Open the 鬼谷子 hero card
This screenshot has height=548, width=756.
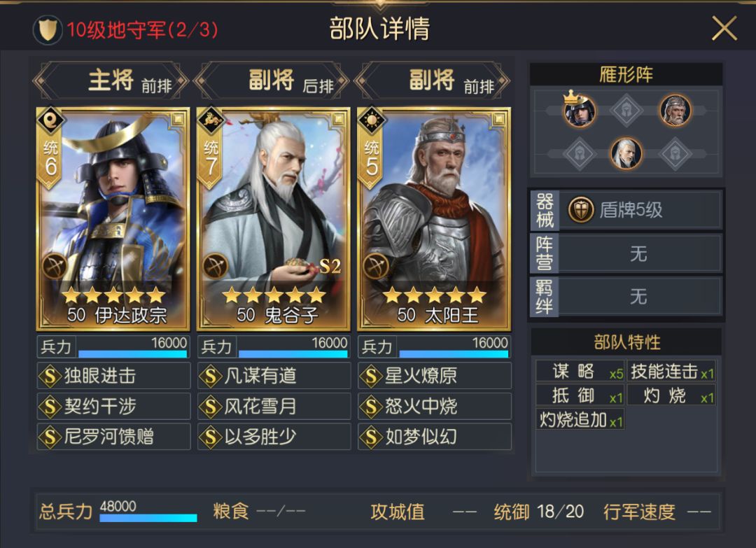(274, 219)
